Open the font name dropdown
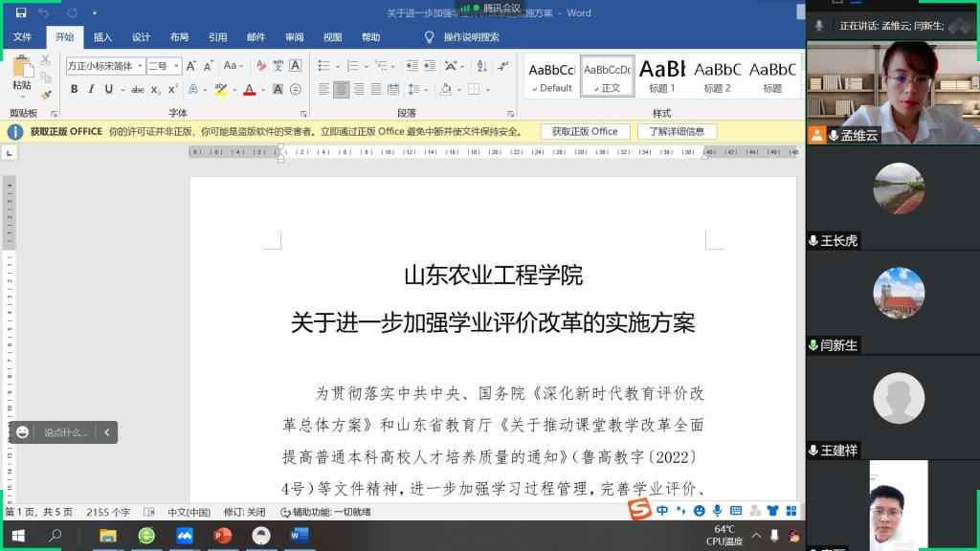The height and width of the screenshot is (551, 980). pos(141,66)
